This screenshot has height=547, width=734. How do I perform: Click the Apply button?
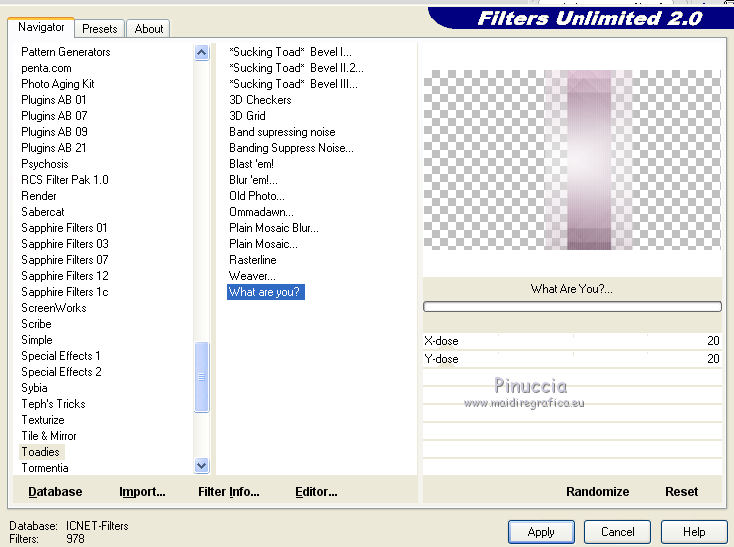pyautogui.click(x=541, y=532)
